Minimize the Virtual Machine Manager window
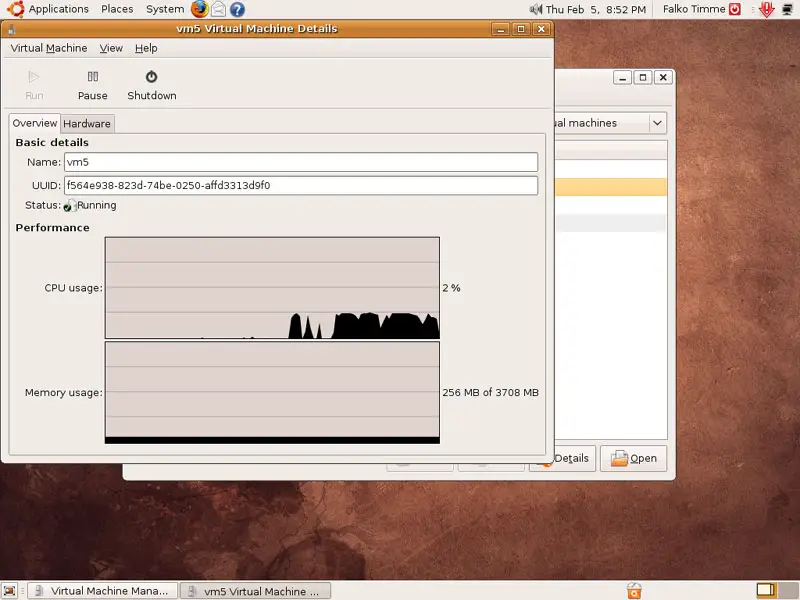The image size is (800, 600). (622, 78)
